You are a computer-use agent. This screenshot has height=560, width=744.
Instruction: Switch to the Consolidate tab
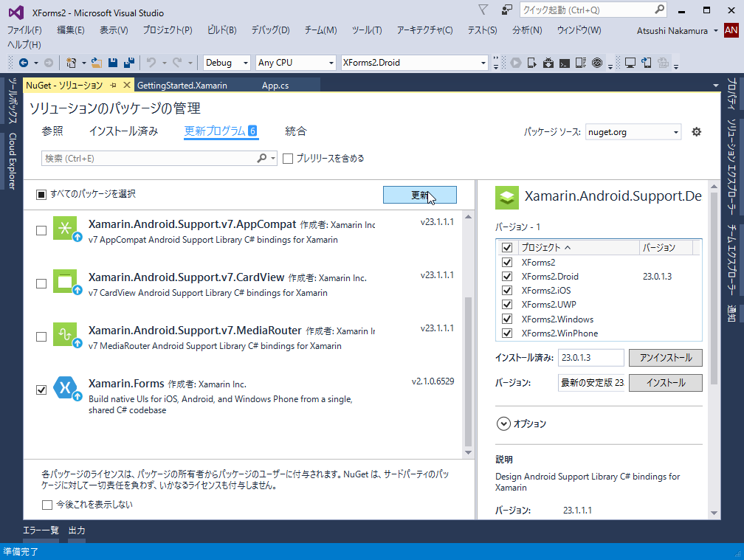(295, 131)
